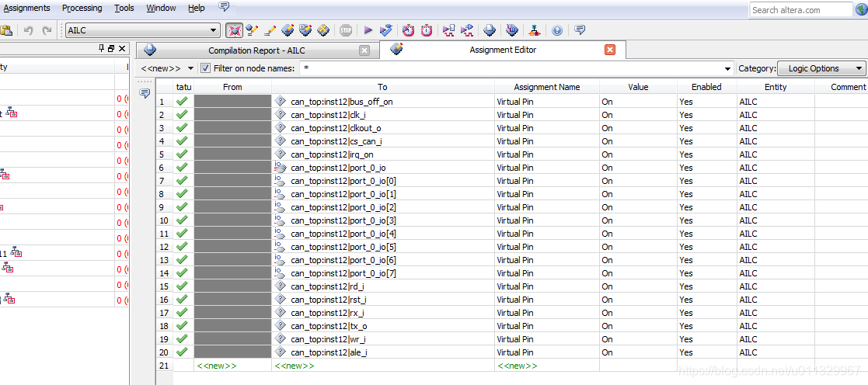The width and height of the screenshot is (868, 385).
Task: Toggle the Filter on node names checkbox
Action: (205, 68)
